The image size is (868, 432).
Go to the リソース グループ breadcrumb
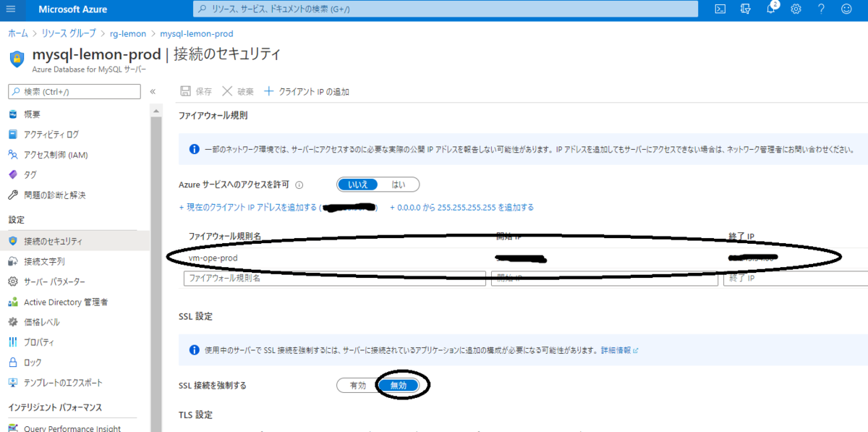(x=69, y=33)
